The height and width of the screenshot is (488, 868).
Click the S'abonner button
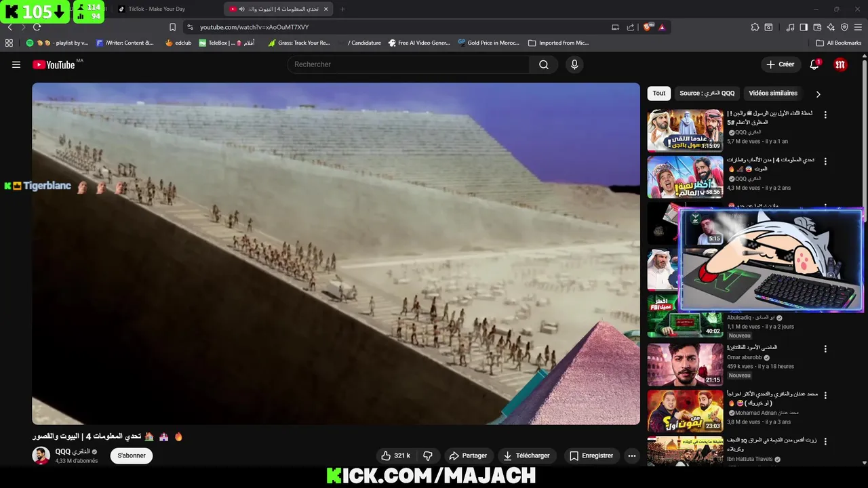[132, 455]
